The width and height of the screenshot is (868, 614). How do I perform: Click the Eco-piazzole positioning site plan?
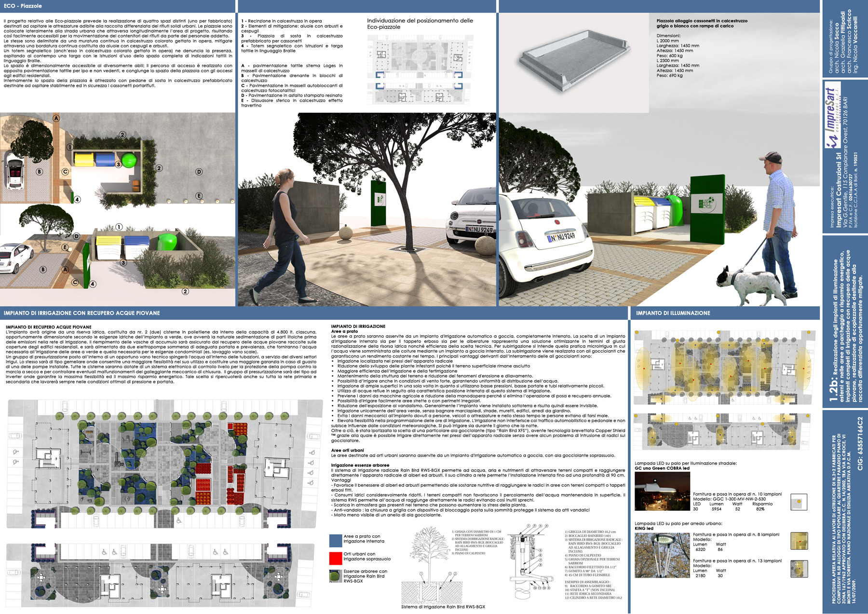(419, 72)
